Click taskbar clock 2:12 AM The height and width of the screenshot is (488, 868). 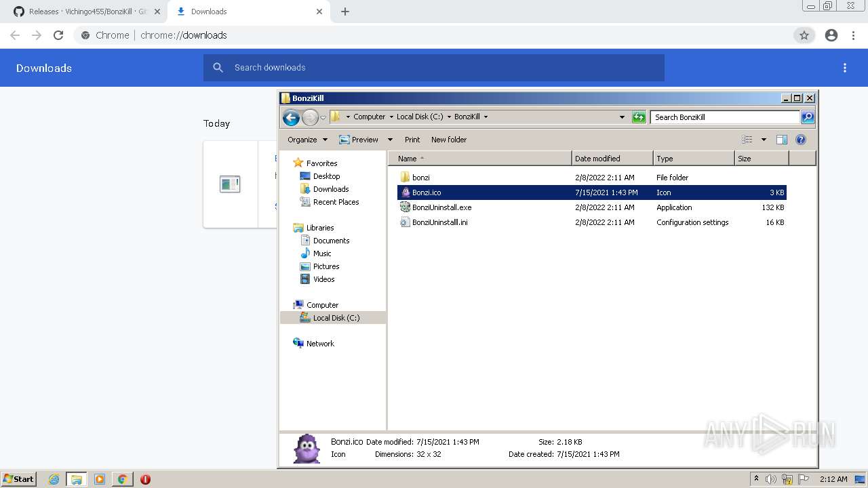coord(833,479)
